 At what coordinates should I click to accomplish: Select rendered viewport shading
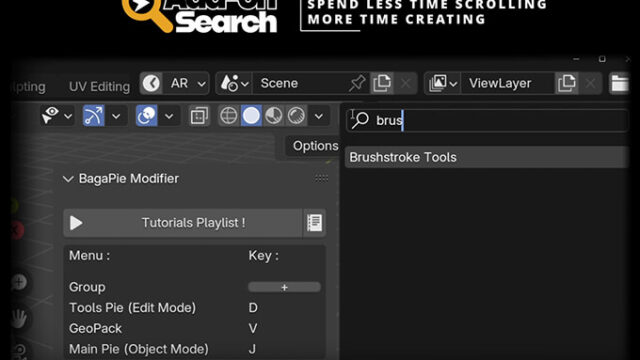(x=296, y=116)
